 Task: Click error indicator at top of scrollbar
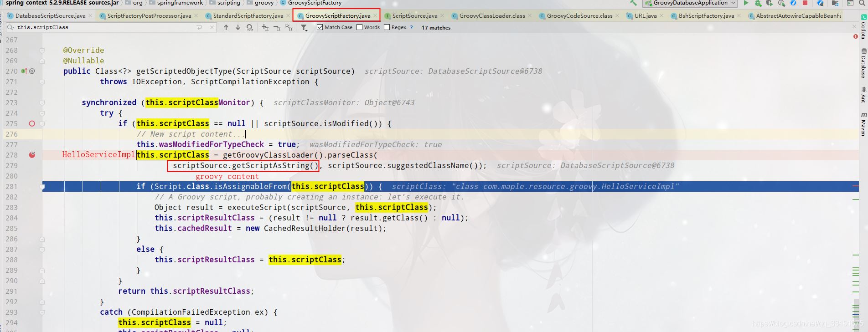tap(855, 36)
